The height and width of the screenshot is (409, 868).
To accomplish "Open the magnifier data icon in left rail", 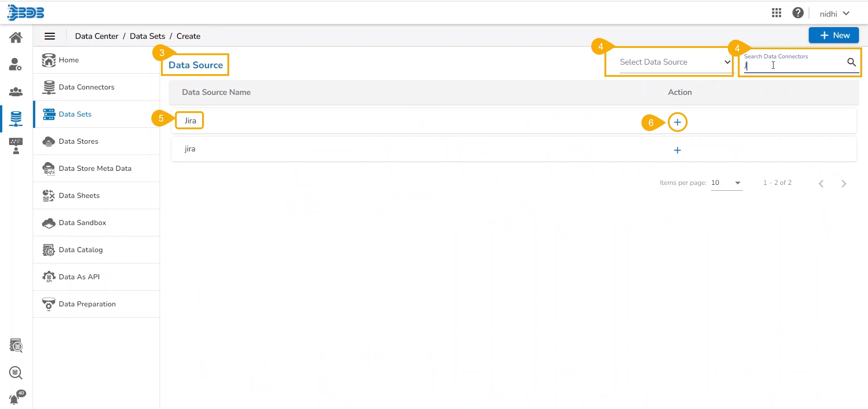I will [x=16, y=373].
